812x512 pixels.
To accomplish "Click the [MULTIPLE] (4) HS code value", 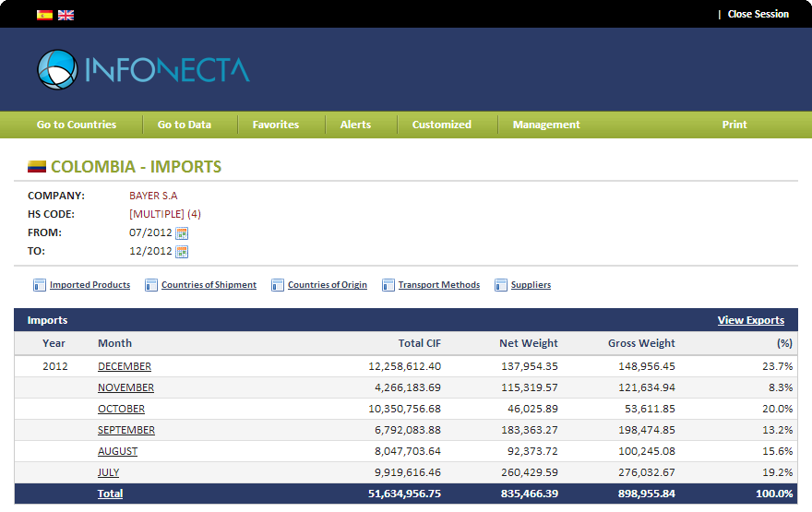I will [x=165, y=214].
